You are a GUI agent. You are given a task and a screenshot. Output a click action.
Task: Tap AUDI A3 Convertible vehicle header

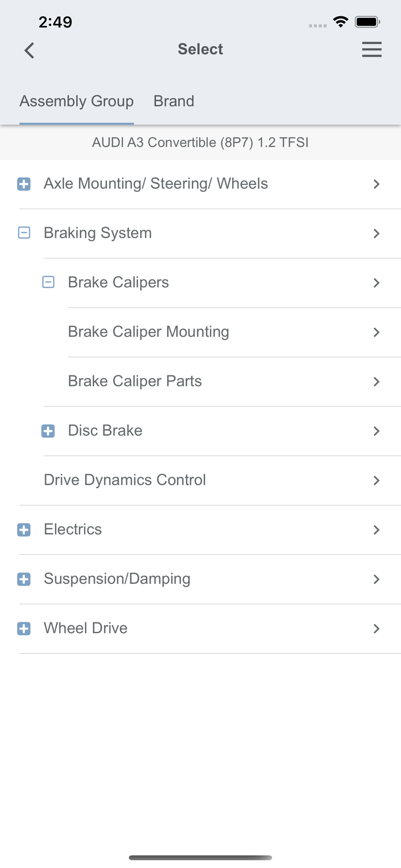click(200, 142)
